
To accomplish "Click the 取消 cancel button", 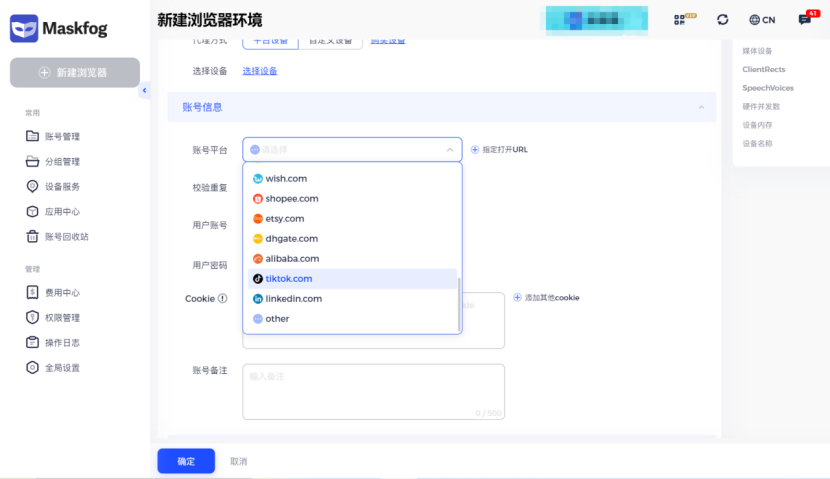I will click(x=239, y=462).
